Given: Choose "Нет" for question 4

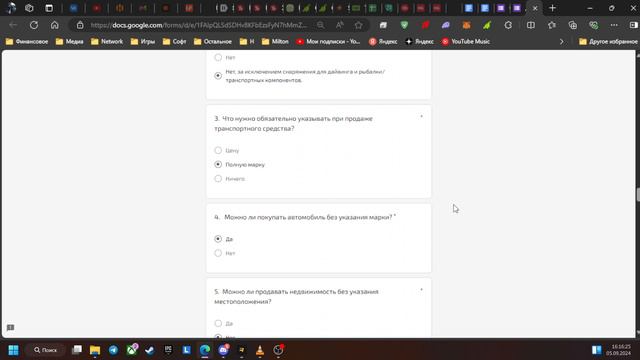Looking at the screenshot, I should 218,253.
